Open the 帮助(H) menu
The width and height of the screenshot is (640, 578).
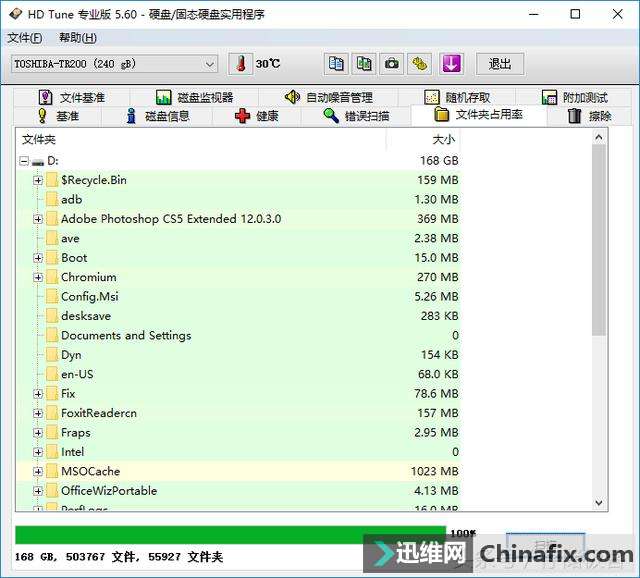point(78,38)
